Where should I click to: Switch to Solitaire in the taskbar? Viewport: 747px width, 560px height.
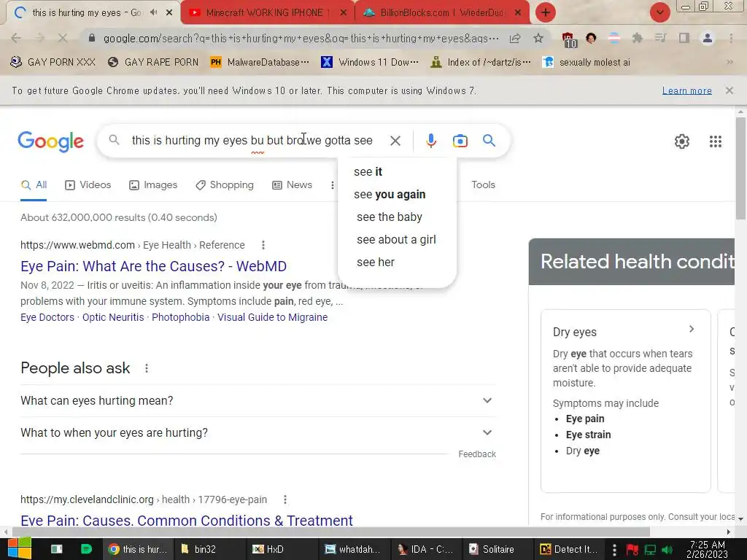pyautogui.click(x=498, y=549)
